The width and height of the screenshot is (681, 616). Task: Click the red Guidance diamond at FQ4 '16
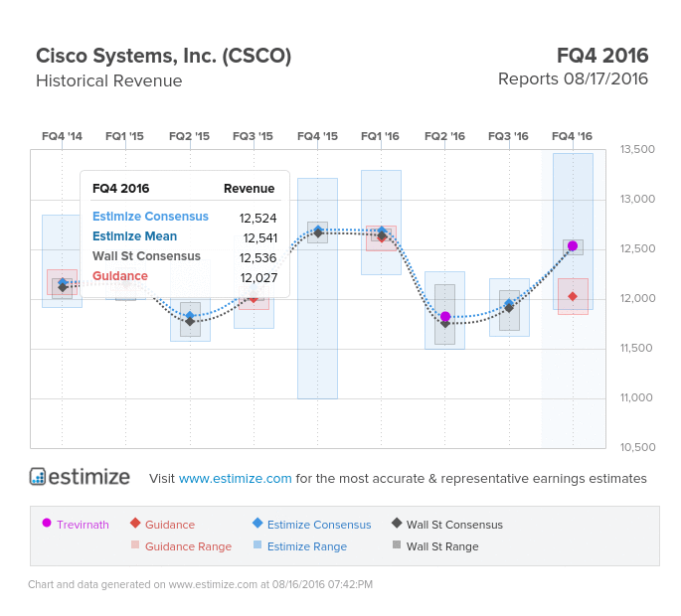coord(573,296)
